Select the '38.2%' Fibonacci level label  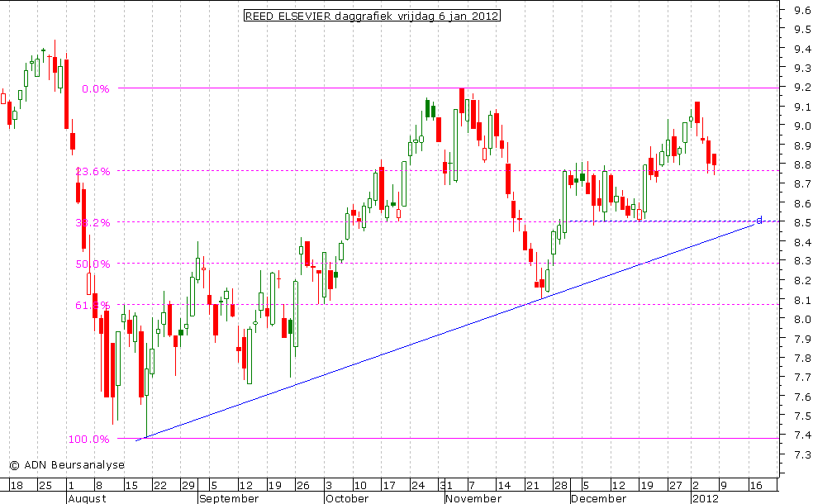pos(93,223)
